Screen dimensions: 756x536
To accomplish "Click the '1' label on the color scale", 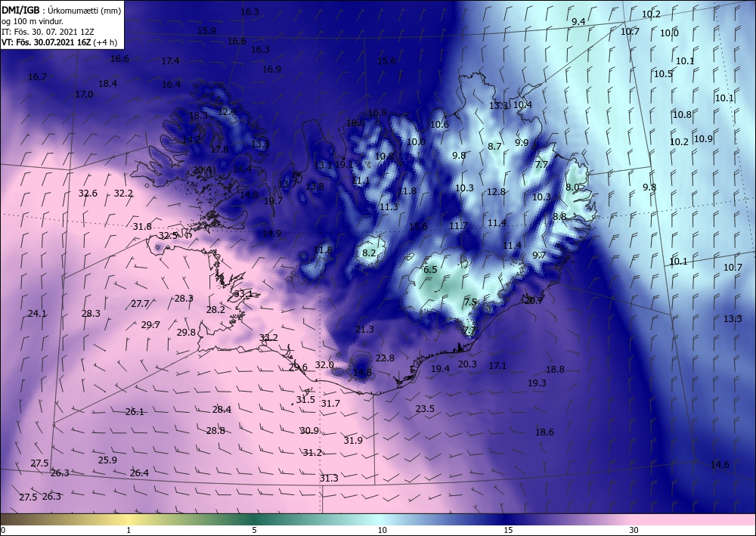I will coord(129,530).
